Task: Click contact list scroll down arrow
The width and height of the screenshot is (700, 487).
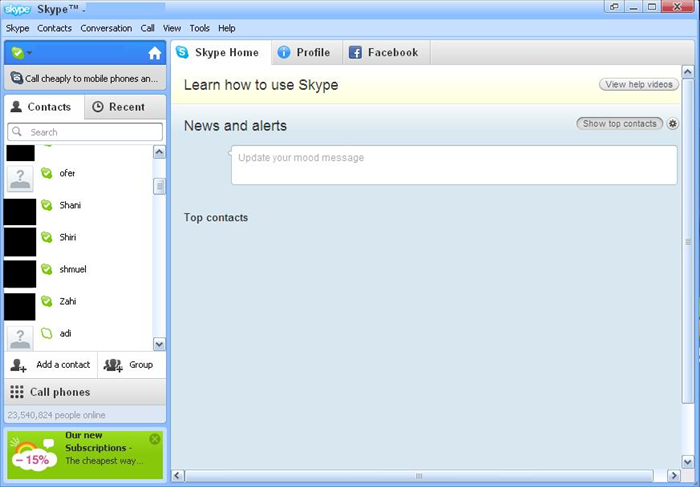Action: (159, 344)
